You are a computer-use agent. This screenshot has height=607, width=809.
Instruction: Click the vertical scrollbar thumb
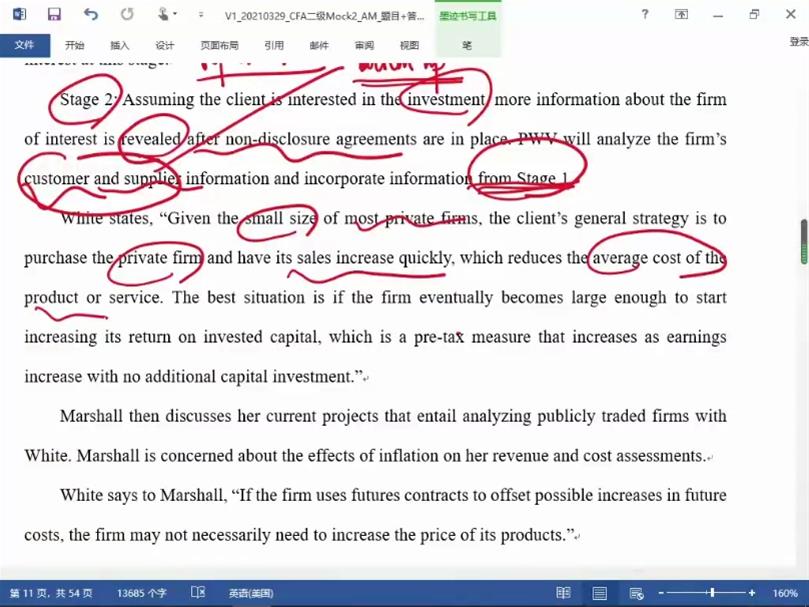(802, 241)
